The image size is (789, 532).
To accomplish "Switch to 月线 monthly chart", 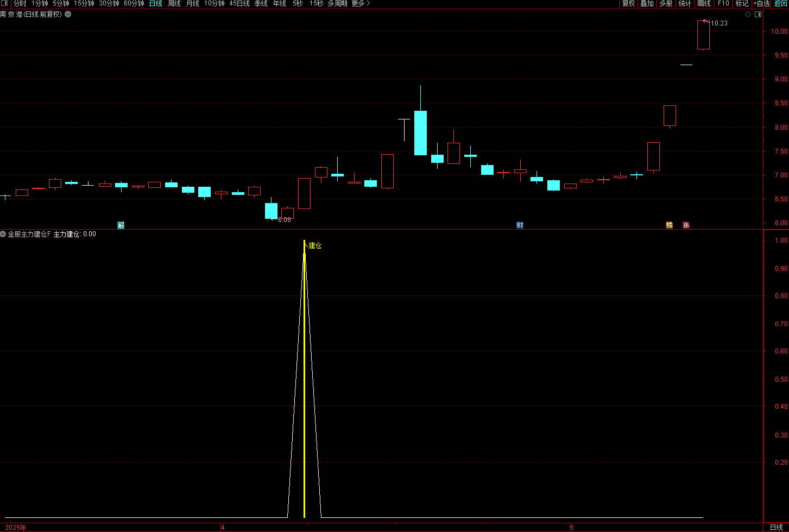I will coord(193,4).
